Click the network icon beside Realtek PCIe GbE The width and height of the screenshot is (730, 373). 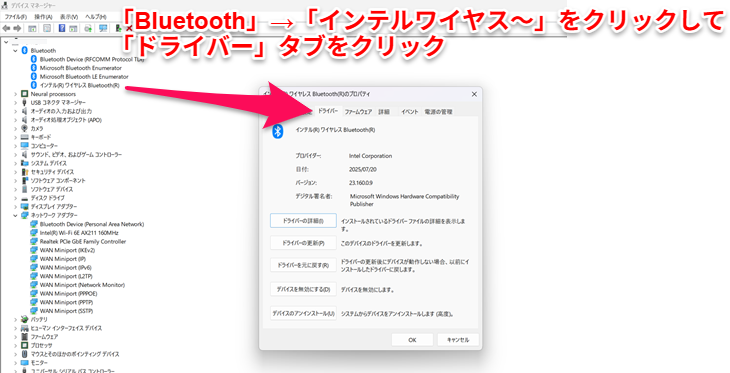34,242
